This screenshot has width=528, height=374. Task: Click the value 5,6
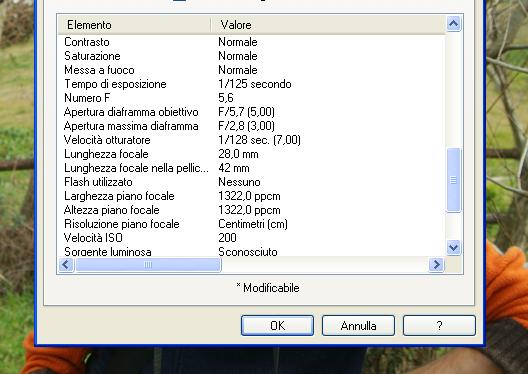226,98
